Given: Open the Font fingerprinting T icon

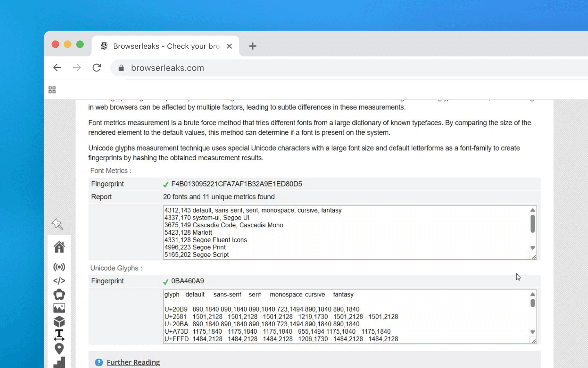Looking at the screenshot, I should [59, 335].
